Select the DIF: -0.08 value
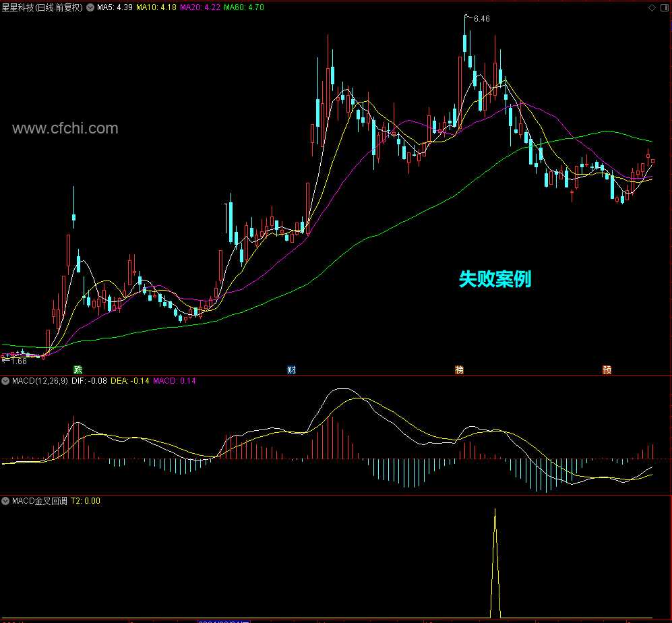The height and width of the screenshot is (623, 672). point(89,381)
